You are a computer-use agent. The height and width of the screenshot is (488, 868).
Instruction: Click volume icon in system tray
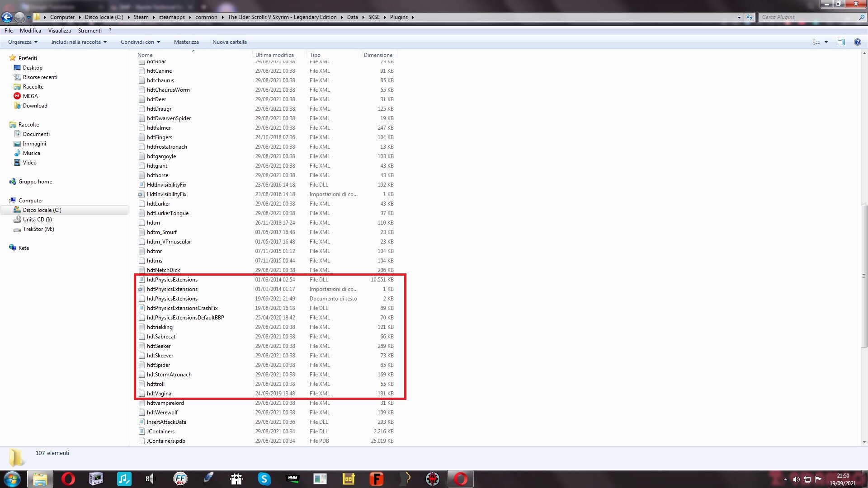click(x=796, y=479)
